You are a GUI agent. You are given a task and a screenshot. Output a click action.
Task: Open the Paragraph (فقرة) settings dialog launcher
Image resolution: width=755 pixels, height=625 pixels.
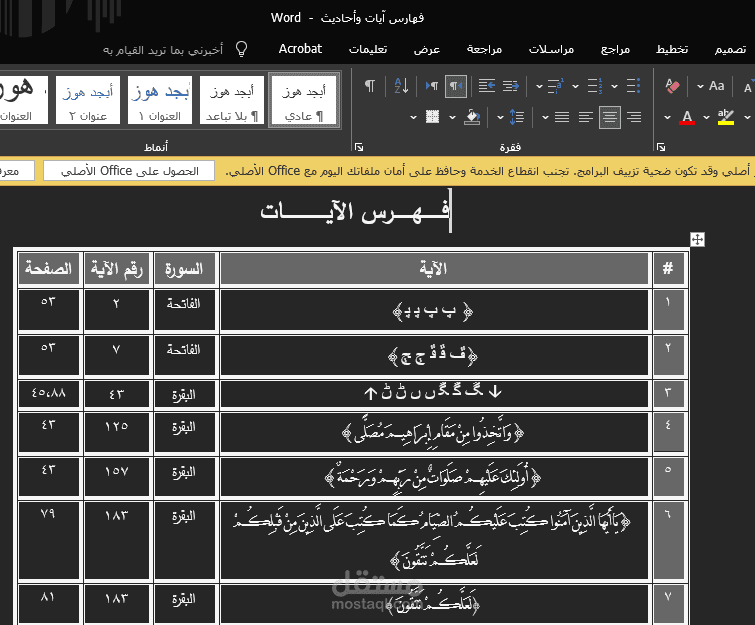pyautogui.click(x=359, y=147)
